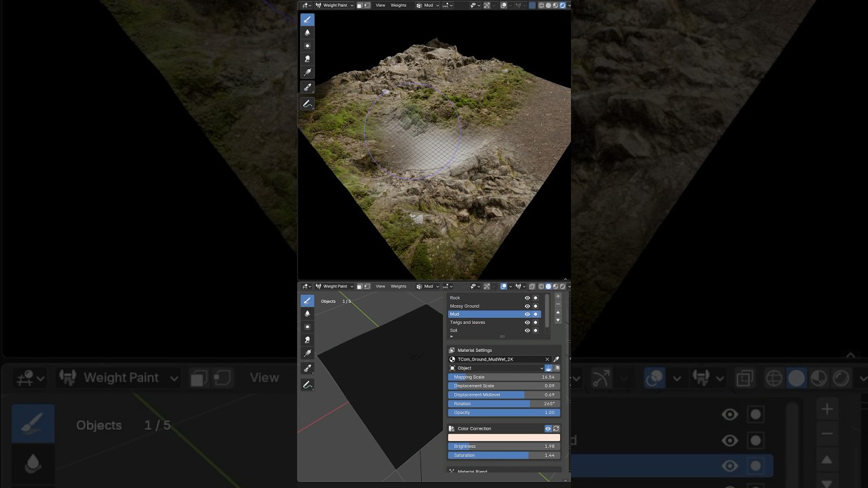Add a new layer with plus button
The width and height of the screenshot is (868, 488).
coord(558,296)
